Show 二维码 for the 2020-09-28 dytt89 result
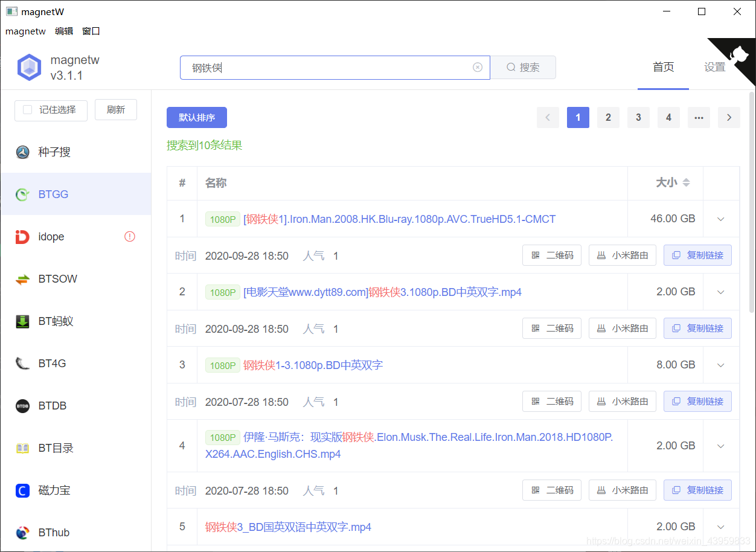Screen dimensions: 756x552 [x=552, y=329]
